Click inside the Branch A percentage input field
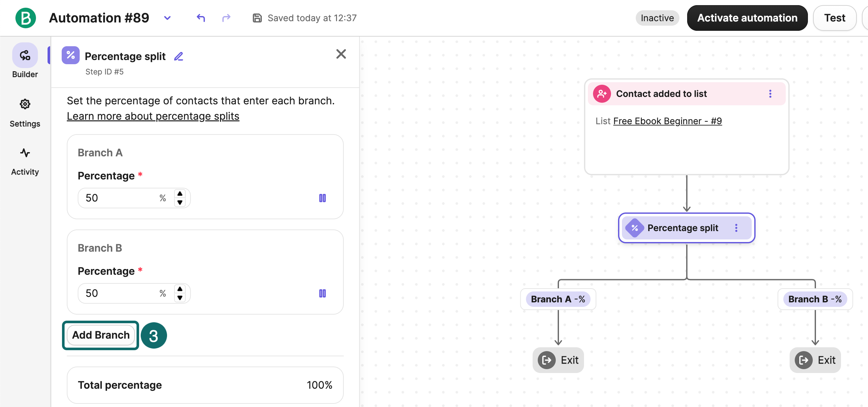 click(118, 198)
